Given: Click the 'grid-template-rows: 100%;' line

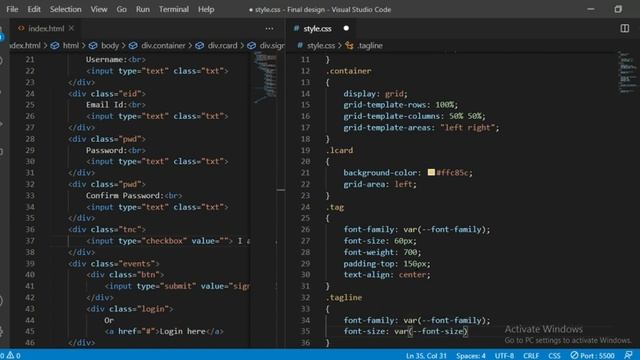Looking at the screenshot, I should pyautogui.click(x=400, y=105).
